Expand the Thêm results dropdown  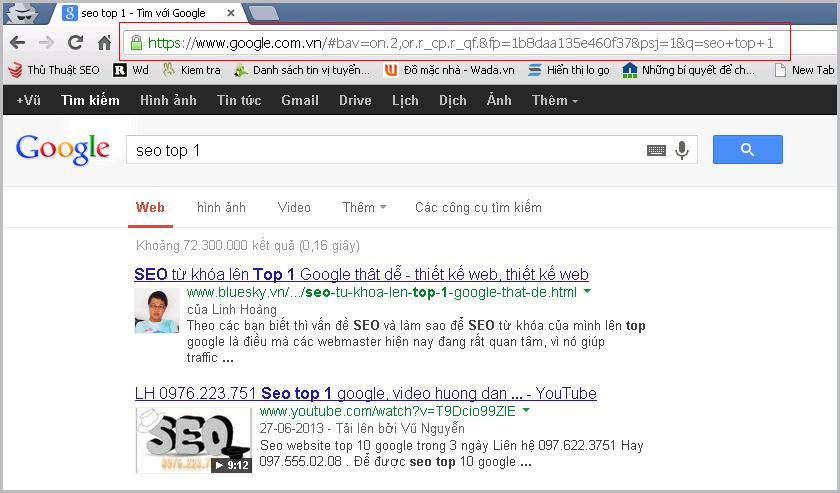[364, 207]
